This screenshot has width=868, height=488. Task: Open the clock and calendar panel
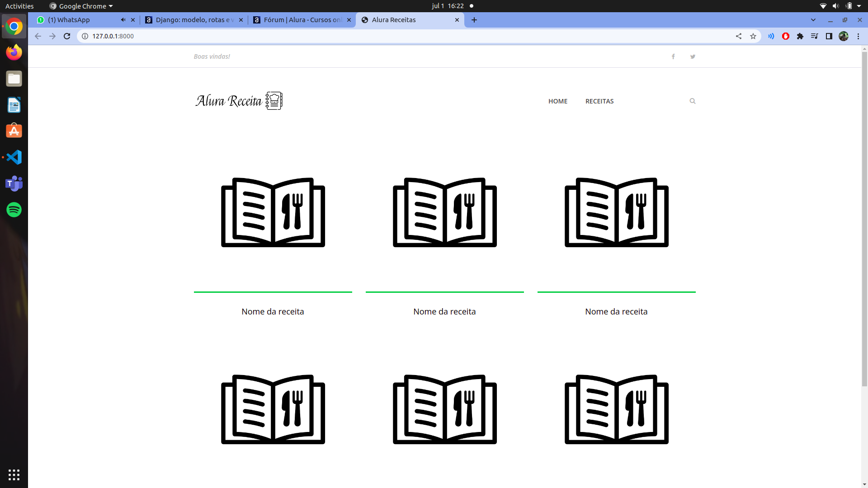[448, 6]
